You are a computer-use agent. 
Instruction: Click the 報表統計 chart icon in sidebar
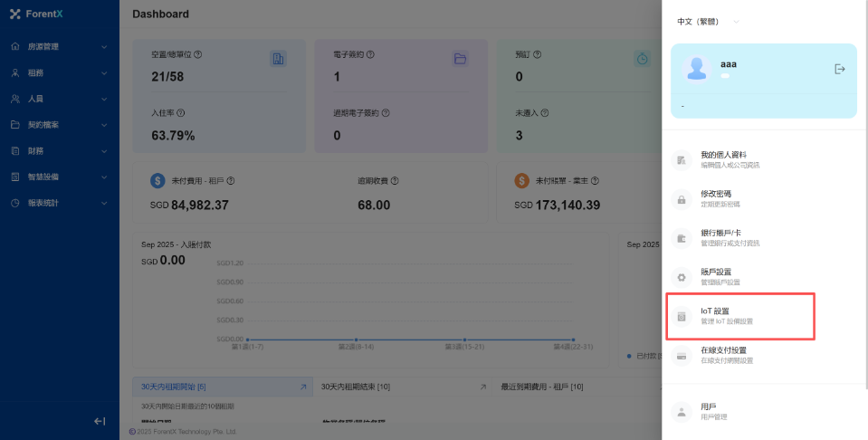click(x=15, y=203)
